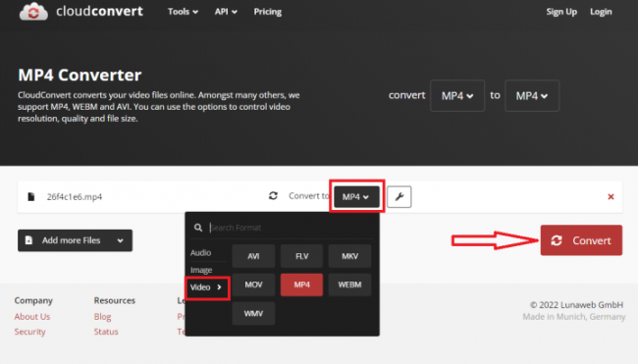Toggle the Convert to MP4 format dropdown
The width and height of the screenshot is (638, 364).
click(356, 197)
